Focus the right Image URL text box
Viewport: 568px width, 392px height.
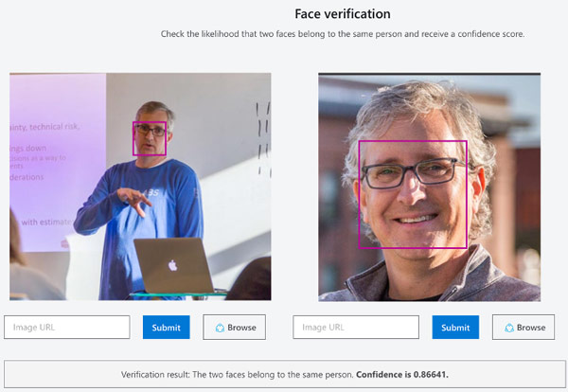356,328
